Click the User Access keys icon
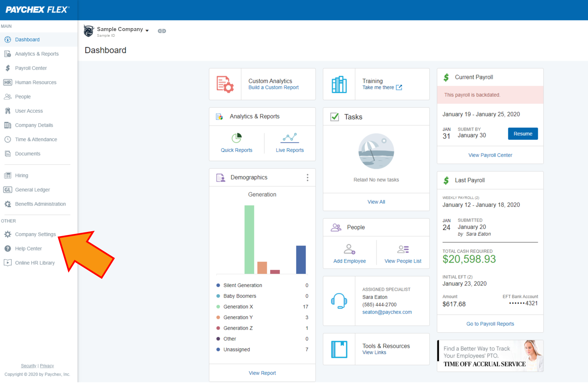 click(7, 111)
